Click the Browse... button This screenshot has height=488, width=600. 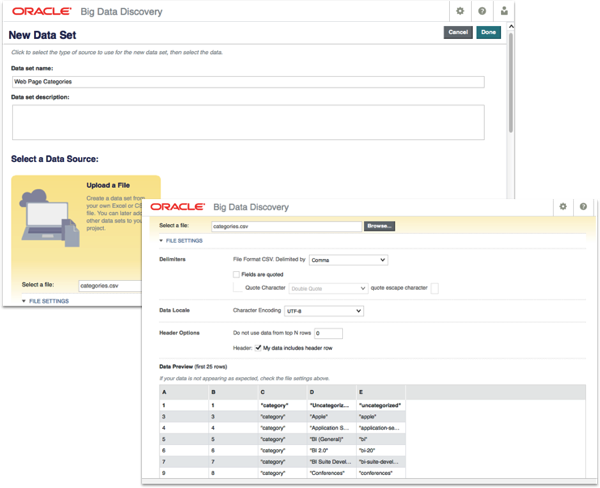379,226
